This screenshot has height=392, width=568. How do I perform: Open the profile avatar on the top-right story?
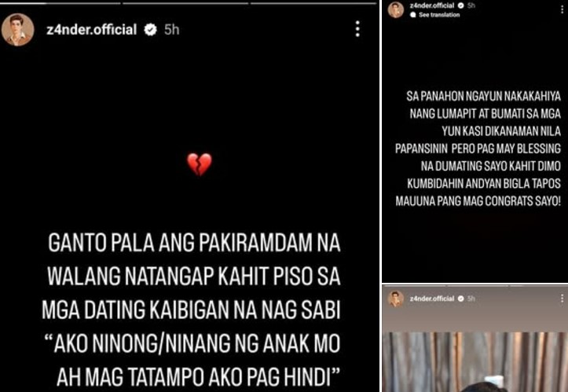point(396,9)
